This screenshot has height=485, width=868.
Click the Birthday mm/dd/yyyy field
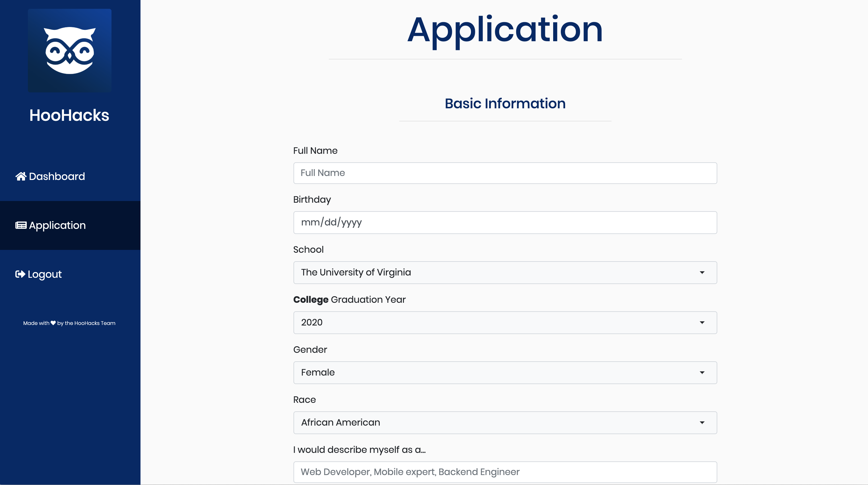505,222
